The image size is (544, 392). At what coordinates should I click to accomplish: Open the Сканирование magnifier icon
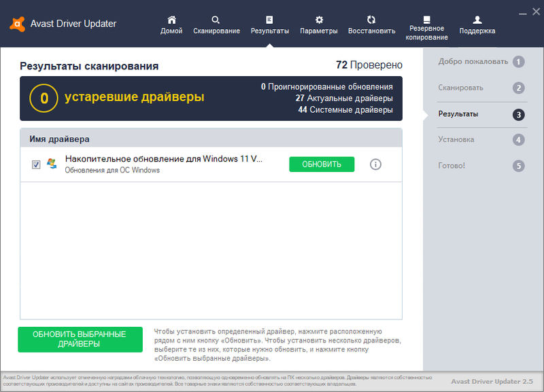pos(216,20)
